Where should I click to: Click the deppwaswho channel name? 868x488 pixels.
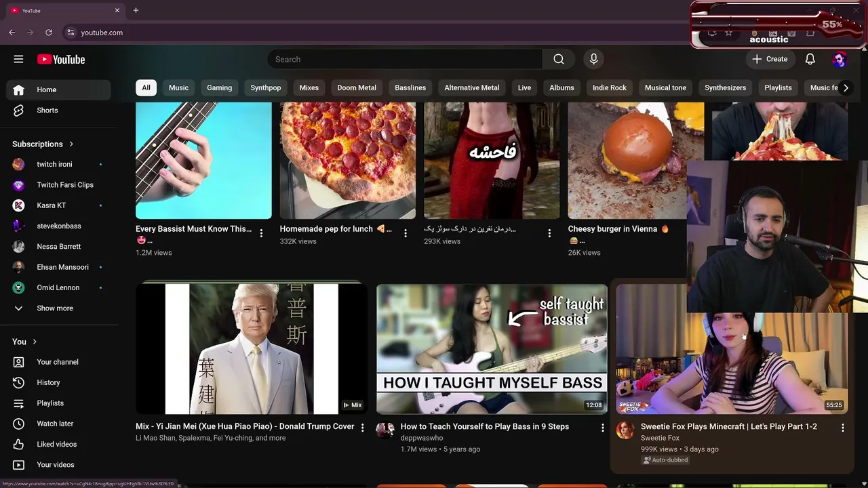(x=422, y=438)
